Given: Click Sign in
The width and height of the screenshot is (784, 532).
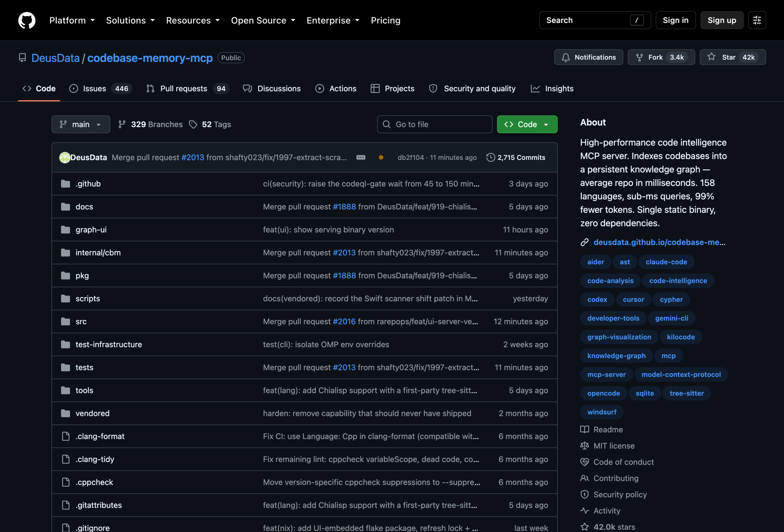Looking at the screenshot, I should pos(675,20).
